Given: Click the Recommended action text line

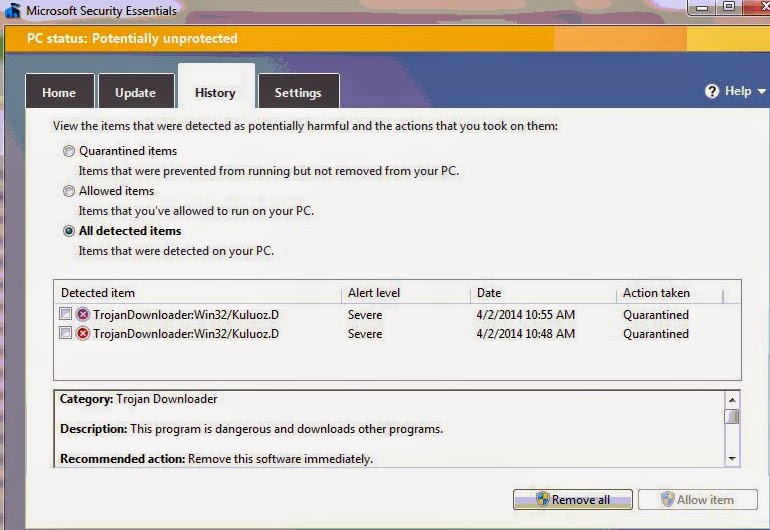Looking at the screenshot, I should 217,459.
